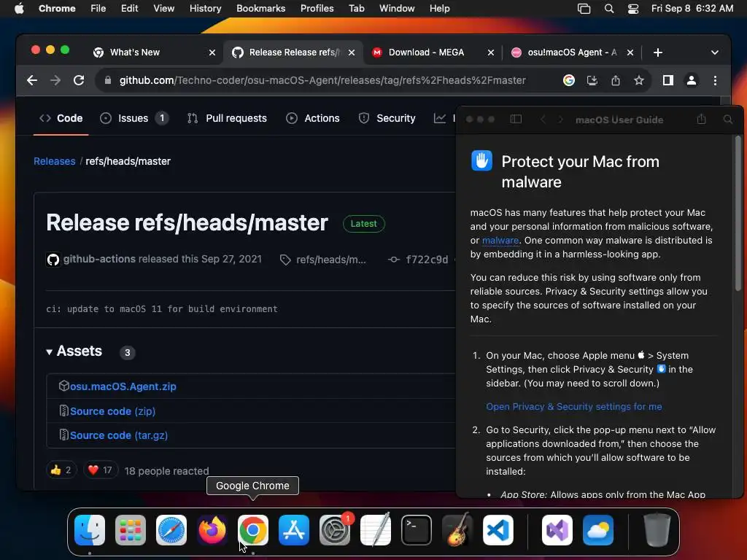Image resolution: width=747 pixels, height=560 pixels.
Task: Open the Profiles menu
Action: [x=317, y=9]
